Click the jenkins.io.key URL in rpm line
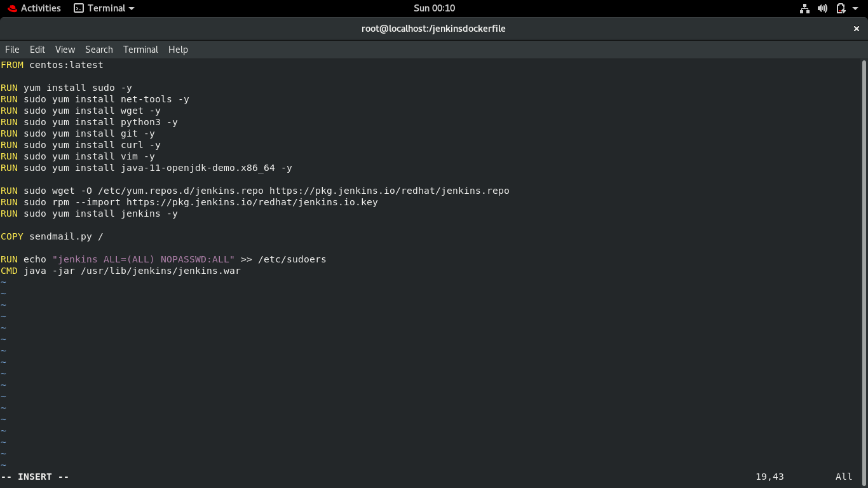This screenshot has width=868, height=488. [x=252, y=202]
